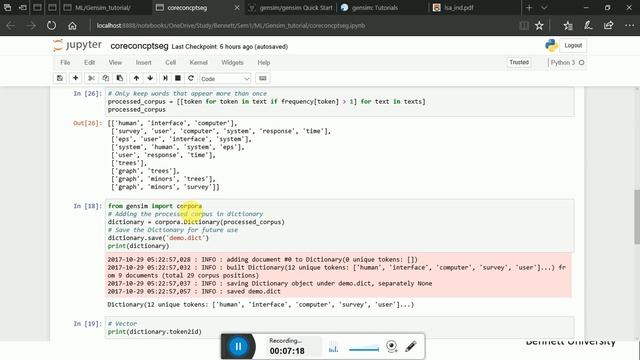Adjust the recorder microphone volume slider
Viewport: 640px width, 360px height.
pyautogui.click(x=364, y=349)
